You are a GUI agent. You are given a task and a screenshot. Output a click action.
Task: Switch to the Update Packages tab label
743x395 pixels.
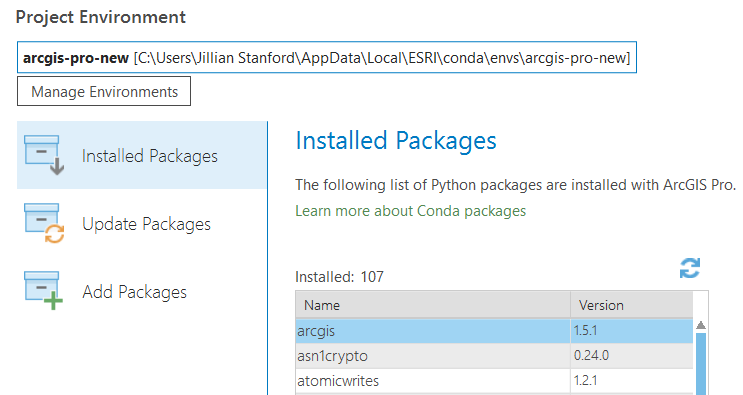[x=146, y=224]
